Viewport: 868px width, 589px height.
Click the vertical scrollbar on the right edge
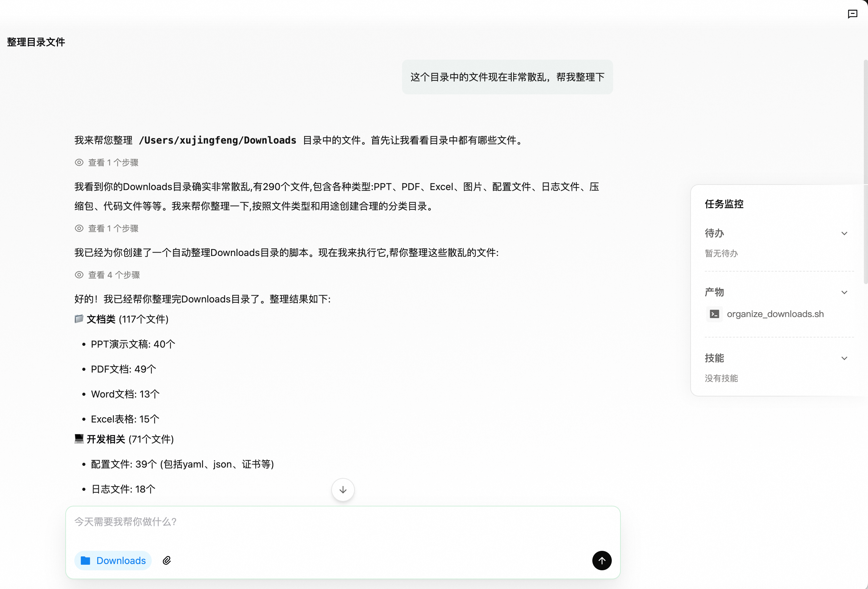pyautogui.click(x=865, y=172)
